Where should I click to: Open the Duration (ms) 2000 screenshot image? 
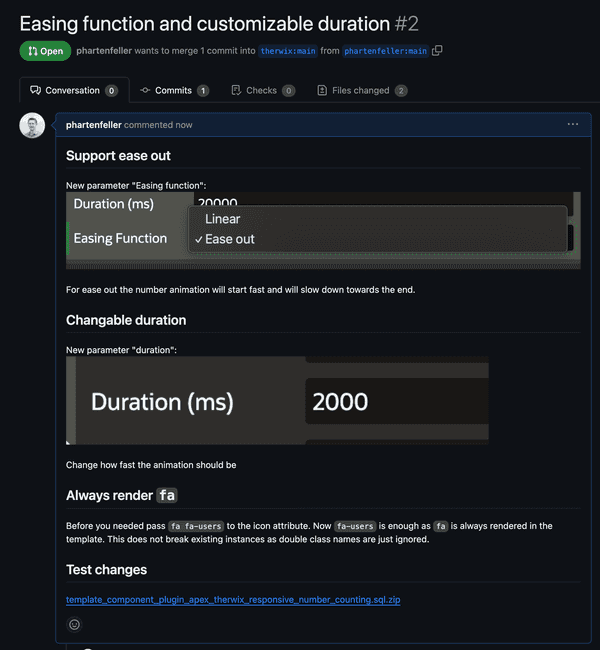(277, 401)
